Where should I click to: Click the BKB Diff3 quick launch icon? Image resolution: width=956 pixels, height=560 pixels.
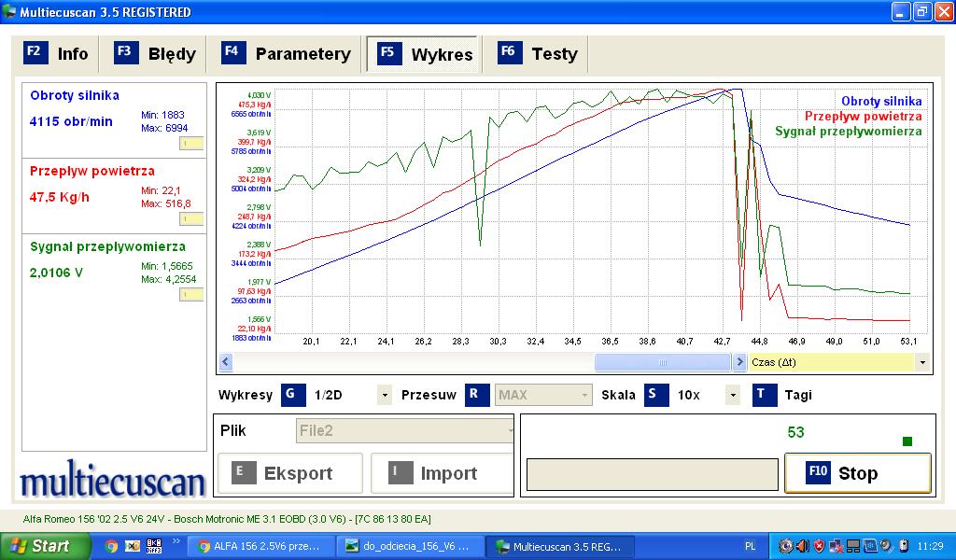pyautogui.click(x=154, y=546)
